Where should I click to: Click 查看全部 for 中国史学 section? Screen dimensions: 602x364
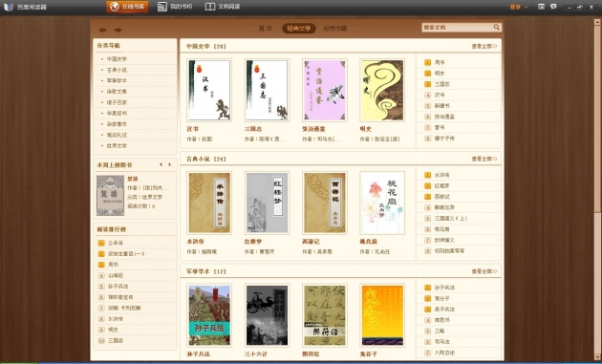click(x=484, y=46)
